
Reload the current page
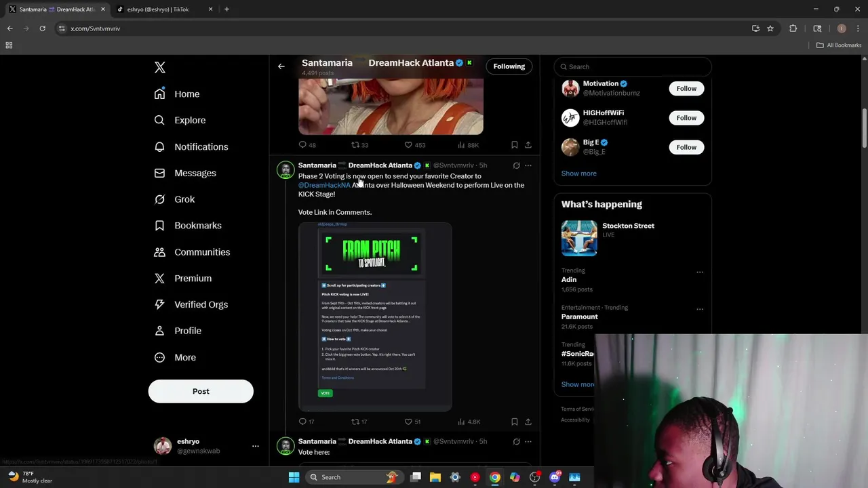pyautogui.click(x=42, y=28)
